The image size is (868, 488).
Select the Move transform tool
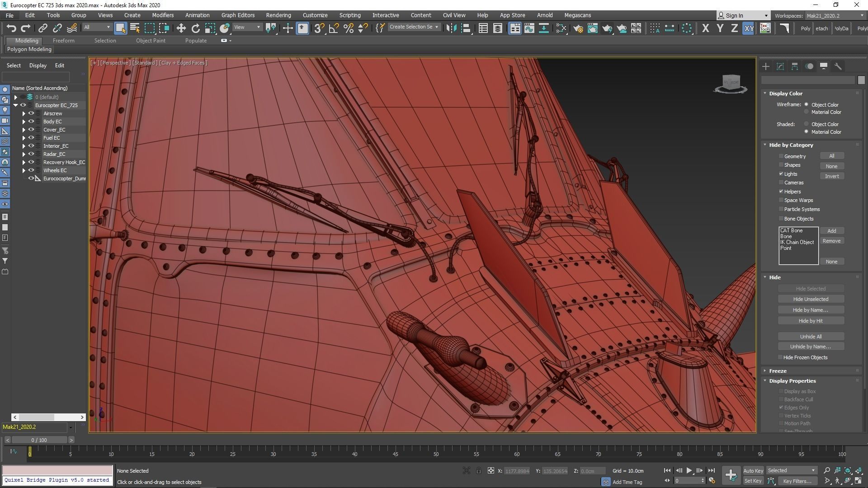pyautogui.click(x=181, y=28)
